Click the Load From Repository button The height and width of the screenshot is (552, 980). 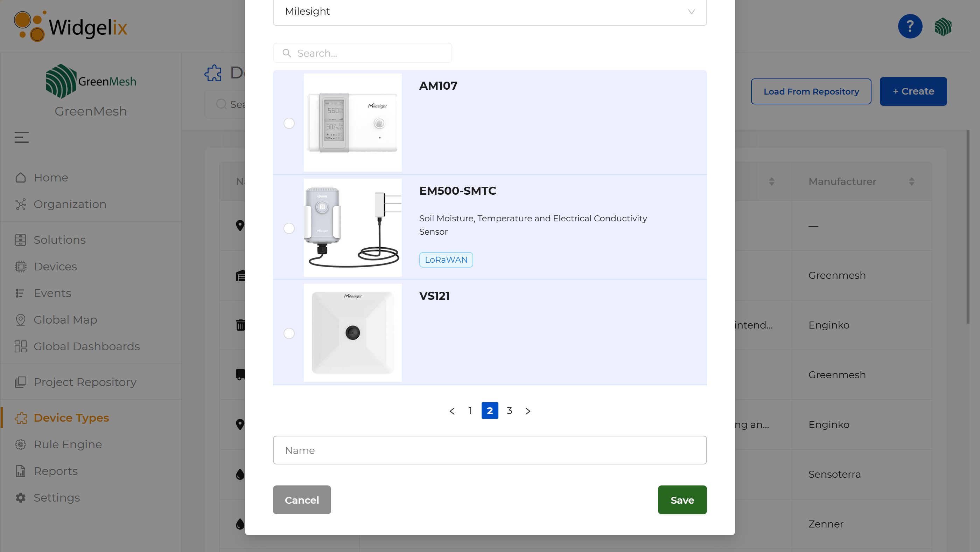coord(811,91)
